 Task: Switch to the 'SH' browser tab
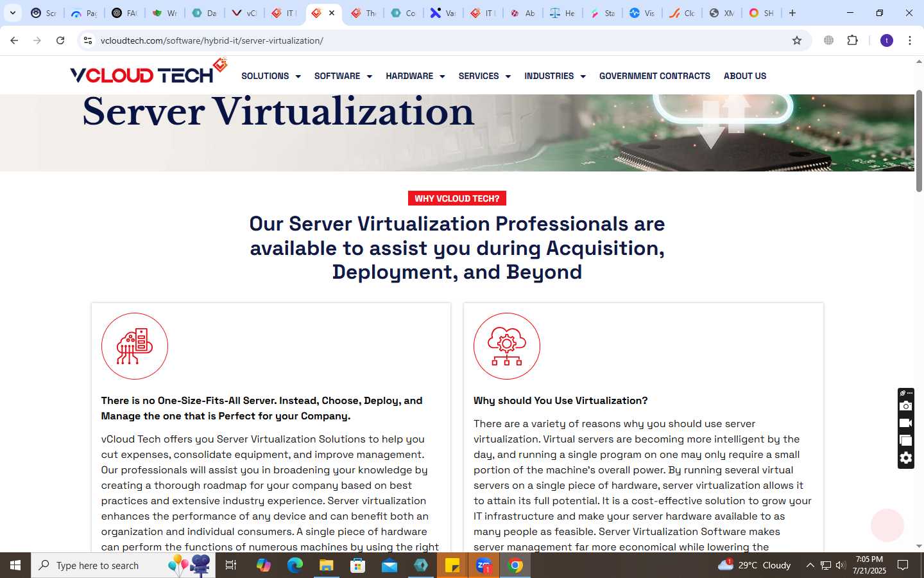tap(761, 13)
